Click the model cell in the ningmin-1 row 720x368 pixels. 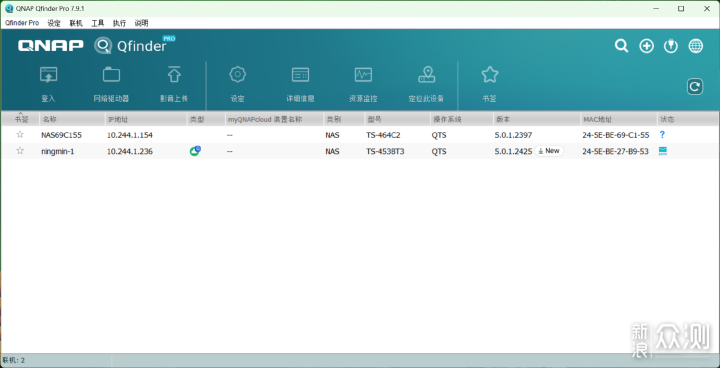pos(385,151)
